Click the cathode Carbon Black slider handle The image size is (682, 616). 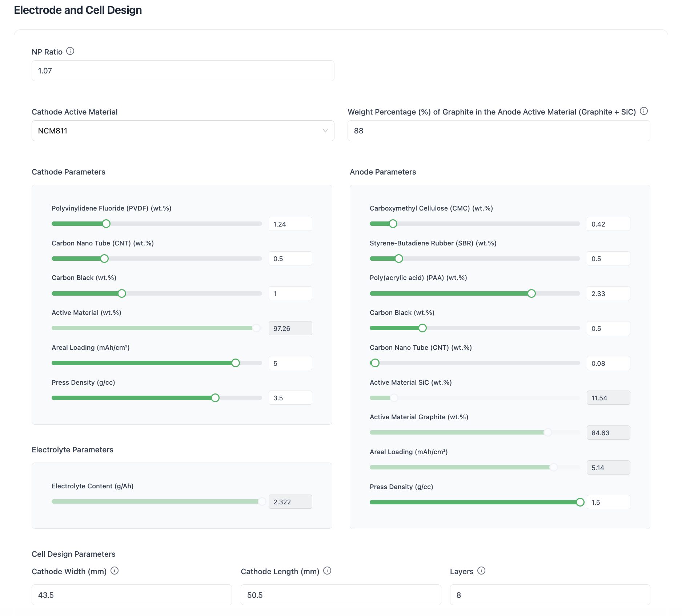(x=122, y=293)
